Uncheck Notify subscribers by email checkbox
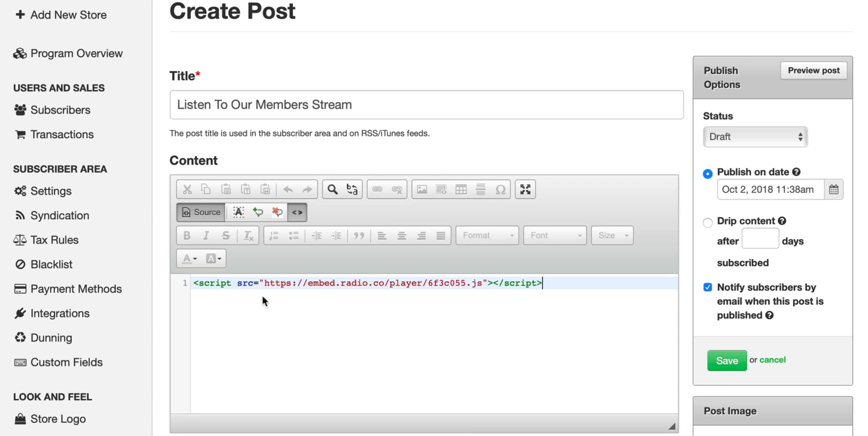The height and width of the screenshot is (436, 868). pyautogui.click(x=707, y=287)
